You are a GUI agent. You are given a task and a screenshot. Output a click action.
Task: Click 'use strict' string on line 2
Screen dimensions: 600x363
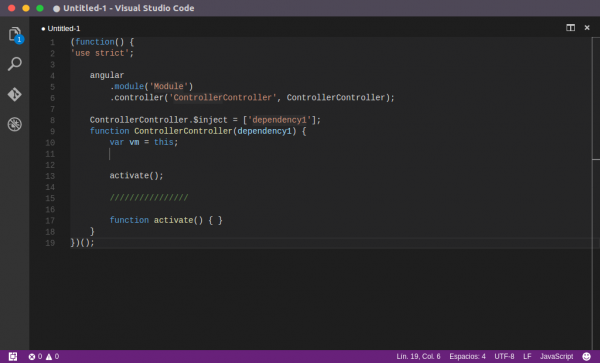pyautogui.click(x=100, y=53)
